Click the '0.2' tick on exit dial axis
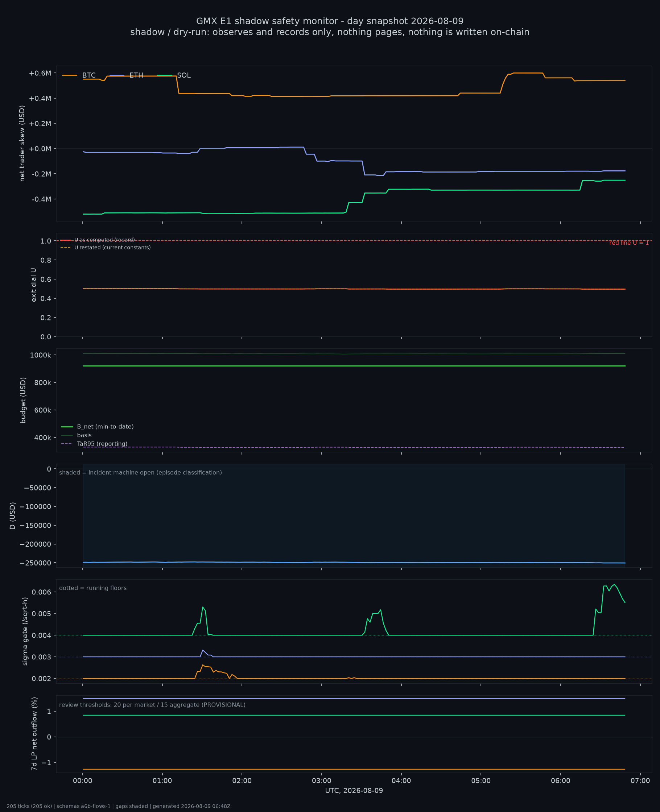This screenshot has height=812, width=660. [x=46, y=318]
